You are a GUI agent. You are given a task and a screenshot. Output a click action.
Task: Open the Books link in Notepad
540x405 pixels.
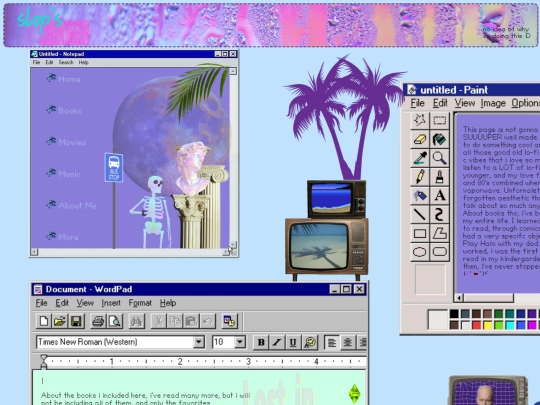[x=70, y=111]
